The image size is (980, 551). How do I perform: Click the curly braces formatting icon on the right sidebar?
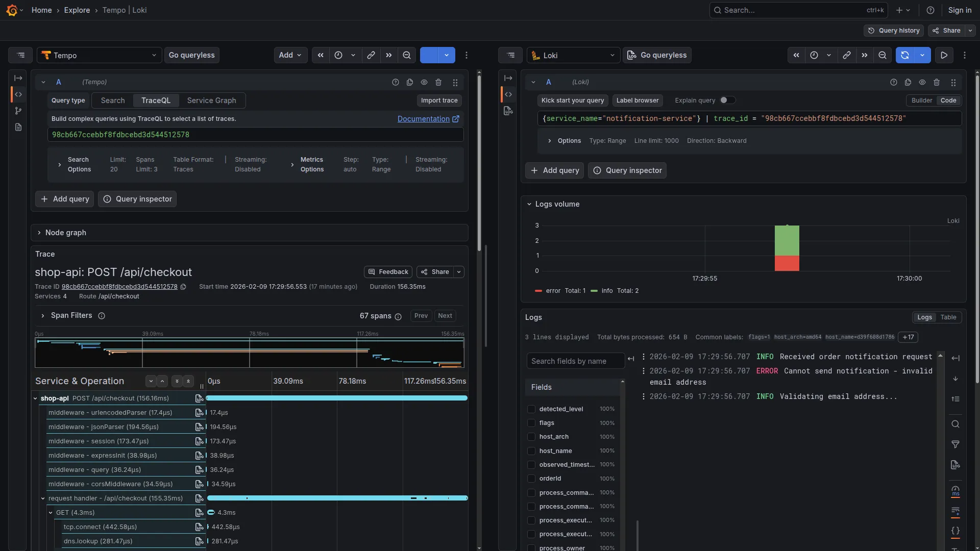956,531
